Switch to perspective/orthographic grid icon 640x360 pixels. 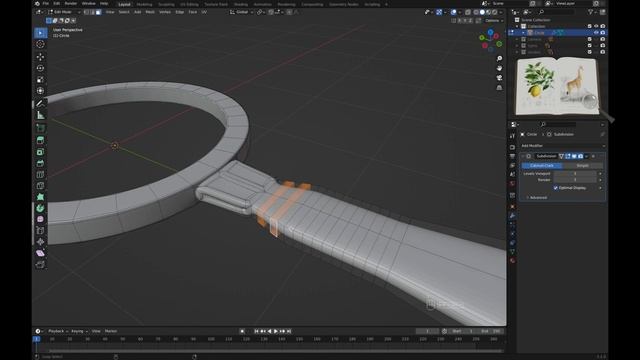click(499, 87)
